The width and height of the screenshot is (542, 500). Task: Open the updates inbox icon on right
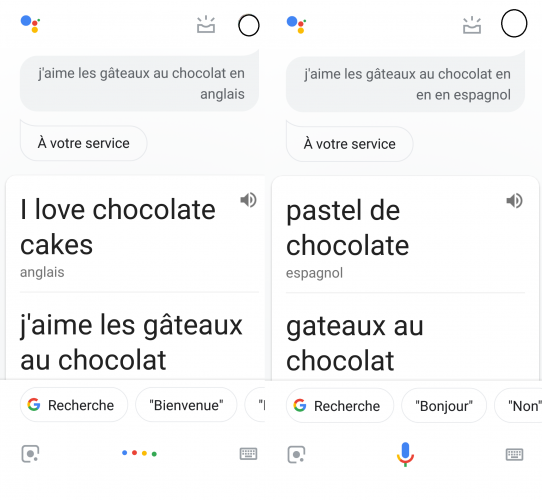click(x=472, y=25)
